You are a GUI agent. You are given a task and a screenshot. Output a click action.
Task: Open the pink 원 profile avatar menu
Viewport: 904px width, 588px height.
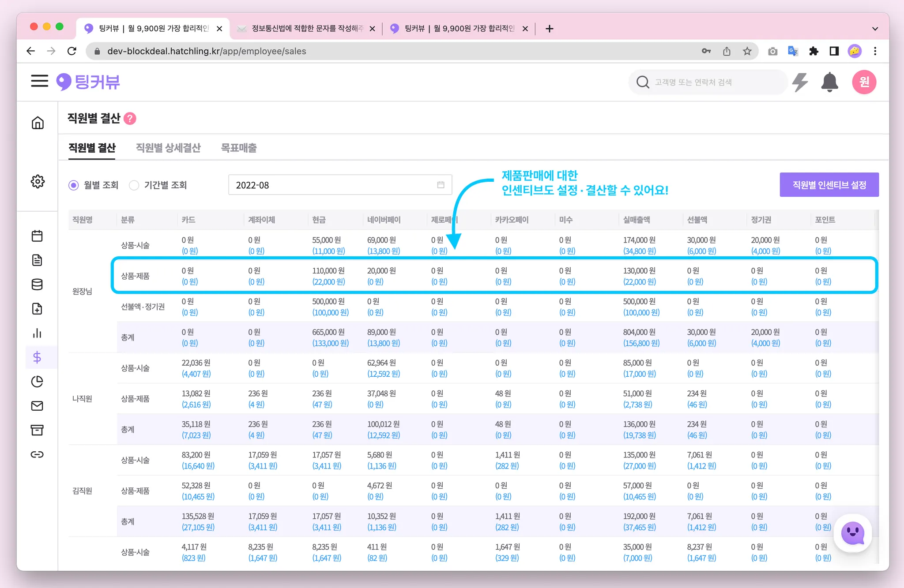click(864, 82)
